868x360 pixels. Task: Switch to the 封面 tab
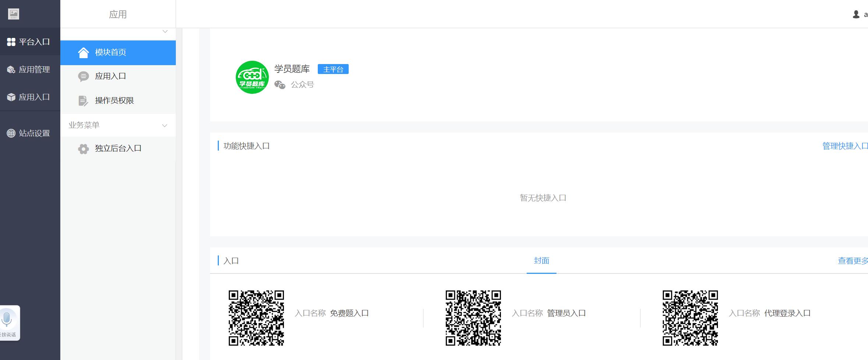(x=541, y=261)
